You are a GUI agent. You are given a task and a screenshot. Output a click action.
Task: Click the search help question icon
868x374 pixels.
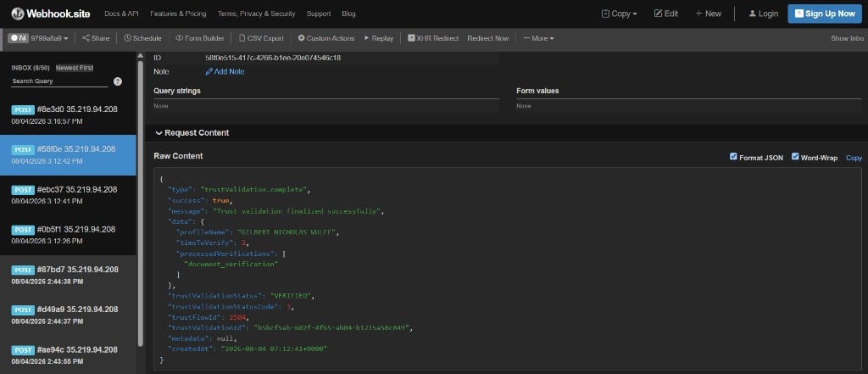[x=118, y=81]
